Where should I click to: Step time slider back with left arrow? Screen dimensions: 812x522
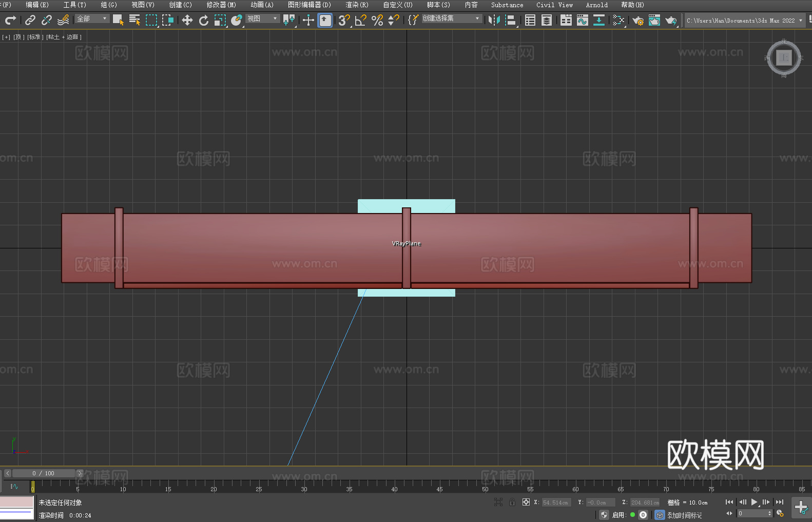click(7, 473)
